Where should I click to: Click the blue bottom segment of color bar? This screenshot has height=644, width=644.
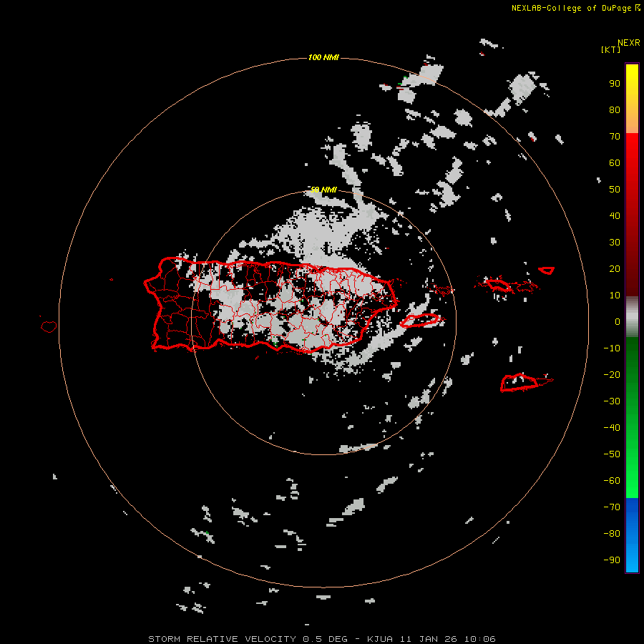[632, 535]
